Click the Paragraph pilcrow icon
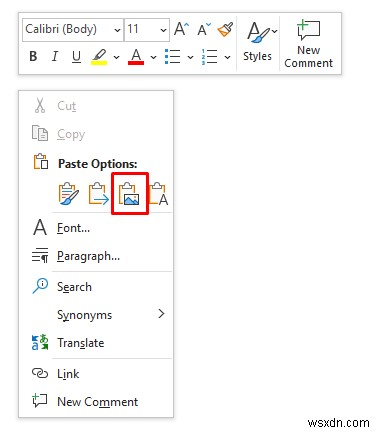Screen dimensions: 381x433 [x=40, y=255]
